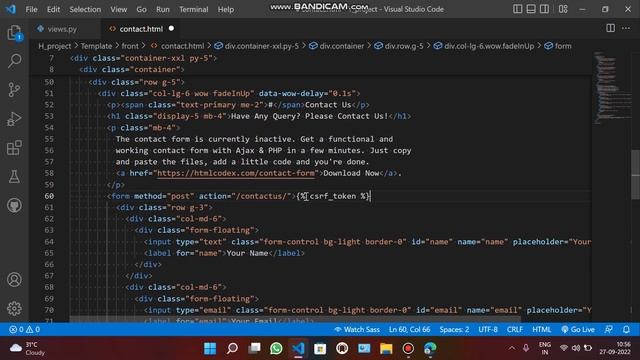Click the unsaved dot on contact.html tab
640x360 pixels.
coord(171,28)
